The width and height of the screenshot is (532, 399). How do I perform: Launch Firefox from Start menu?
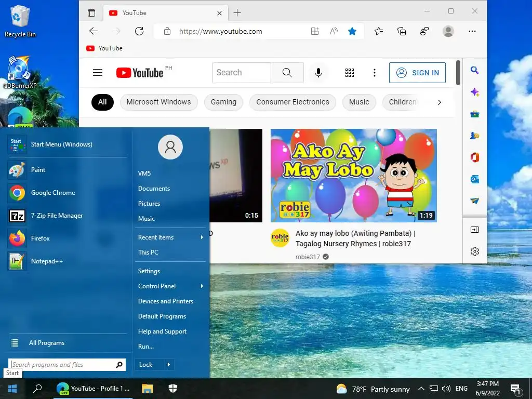click(x=67, y=238)
